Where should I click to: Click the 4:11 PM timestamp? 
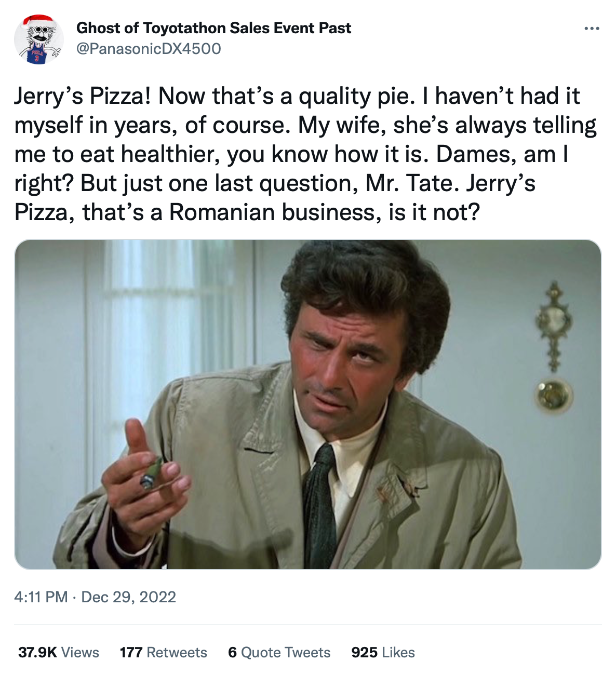[x=41, y=597]
